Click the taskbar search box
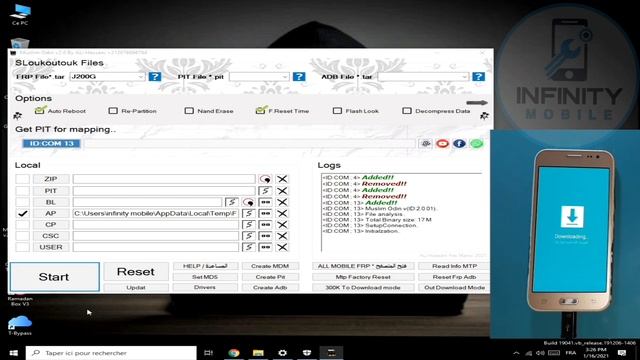640x360 pixels. click(111, 353)
